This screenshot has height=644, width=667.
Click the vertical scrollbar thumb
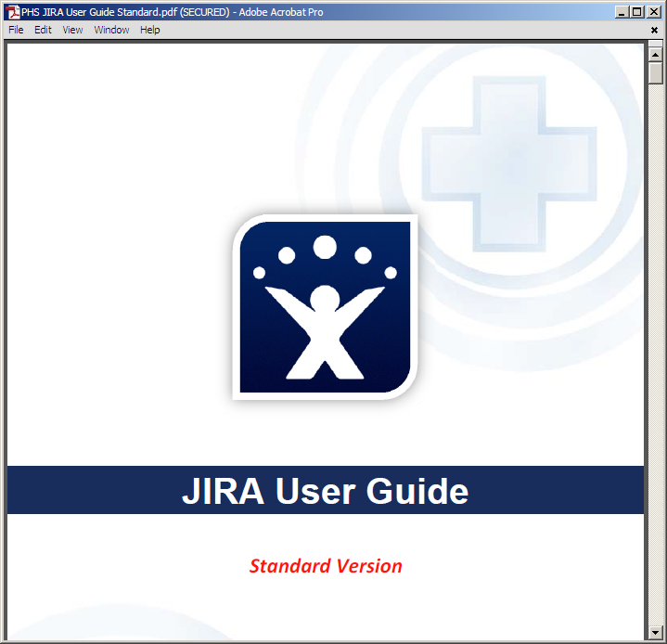point(655,72)
